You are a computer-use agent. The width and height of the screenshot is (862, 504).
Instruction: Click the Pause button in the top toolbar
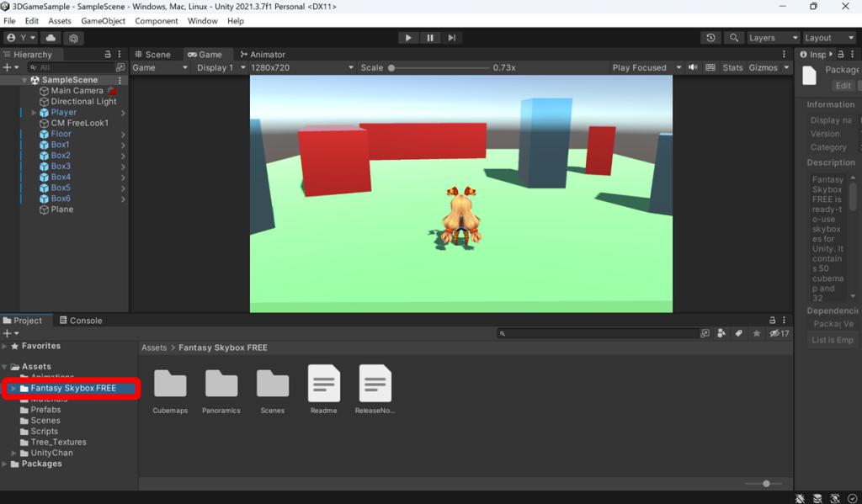click(x=429, y=37)
